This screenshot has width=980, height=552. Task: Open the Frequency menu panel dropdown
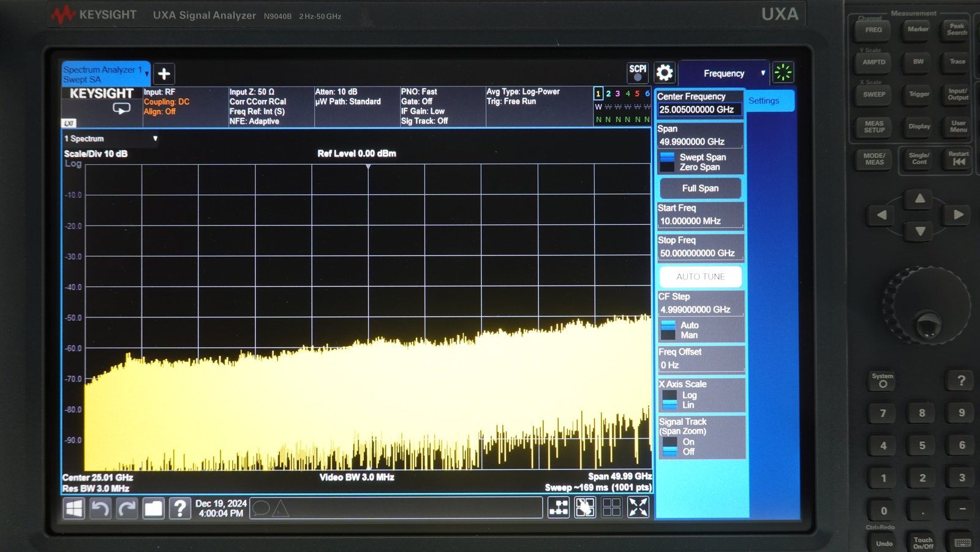click(723, 73)
